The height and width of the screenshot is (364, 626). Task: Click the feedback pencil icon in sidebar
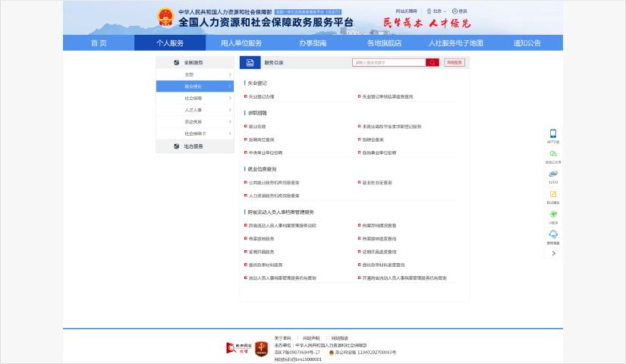click(553, 195)
